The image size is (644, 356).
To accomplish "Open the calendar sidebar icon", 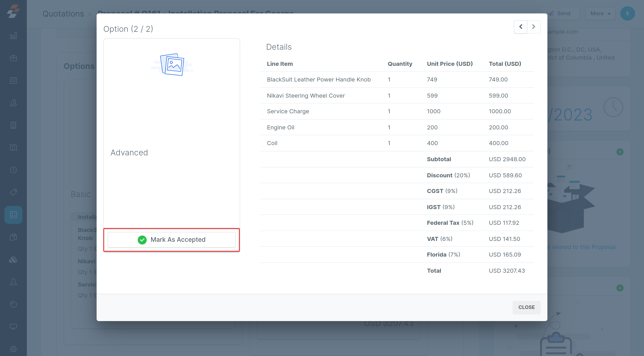I will tap(13, 80).
